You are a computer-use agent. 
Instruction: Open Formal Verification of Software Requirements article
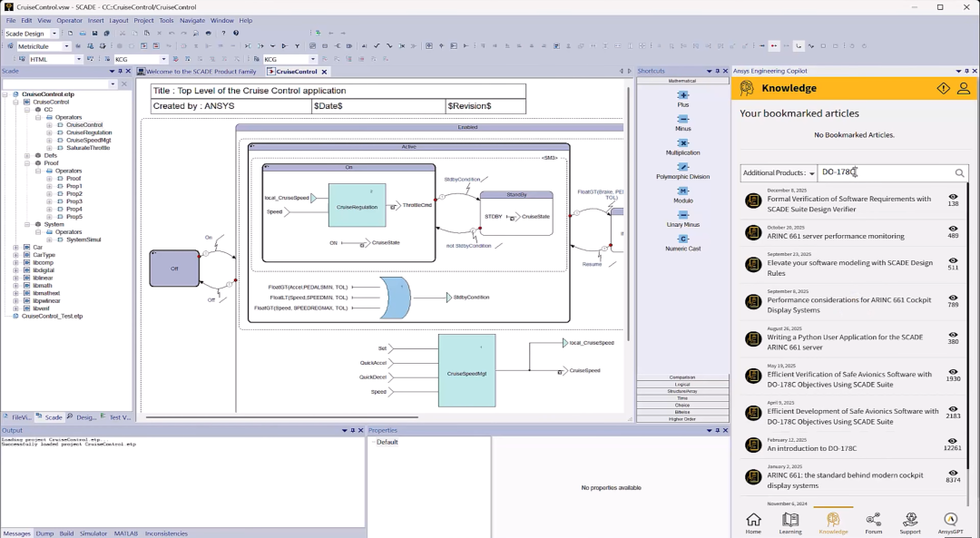coord(848,204)
